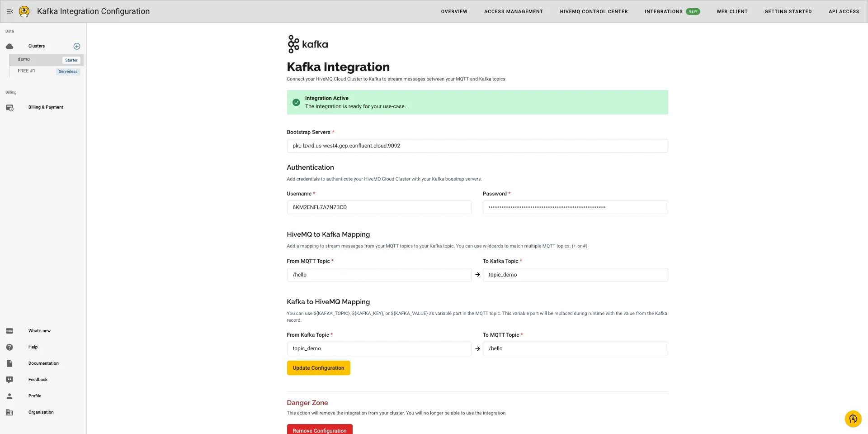Click Kafka Integration Configuration page title

(x=93, y=11)
